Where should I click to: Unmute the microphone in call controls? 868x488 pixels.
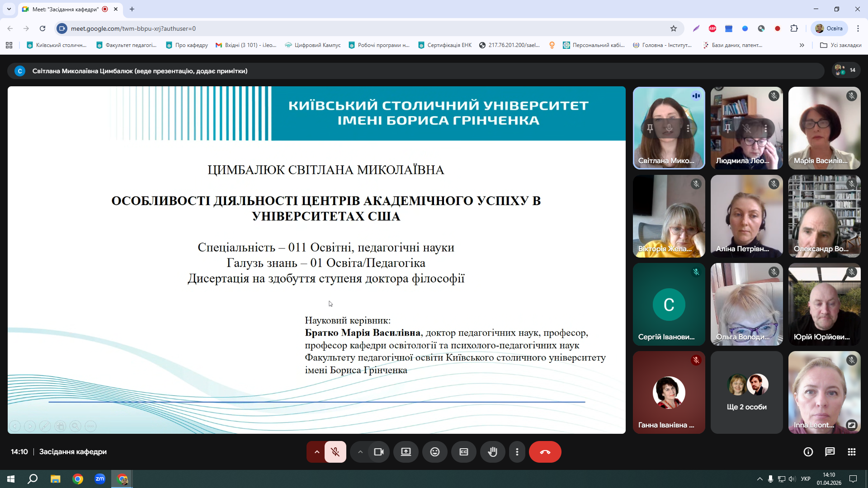point(335,452)
